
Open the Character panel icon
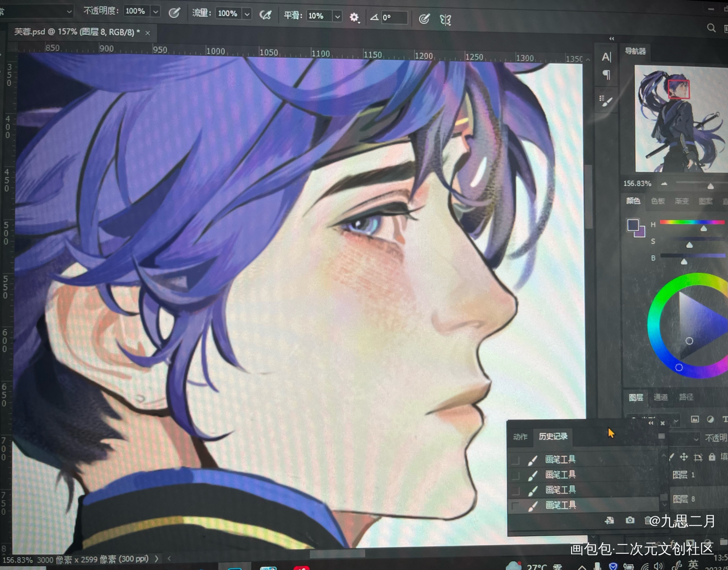tap(606, 57)
